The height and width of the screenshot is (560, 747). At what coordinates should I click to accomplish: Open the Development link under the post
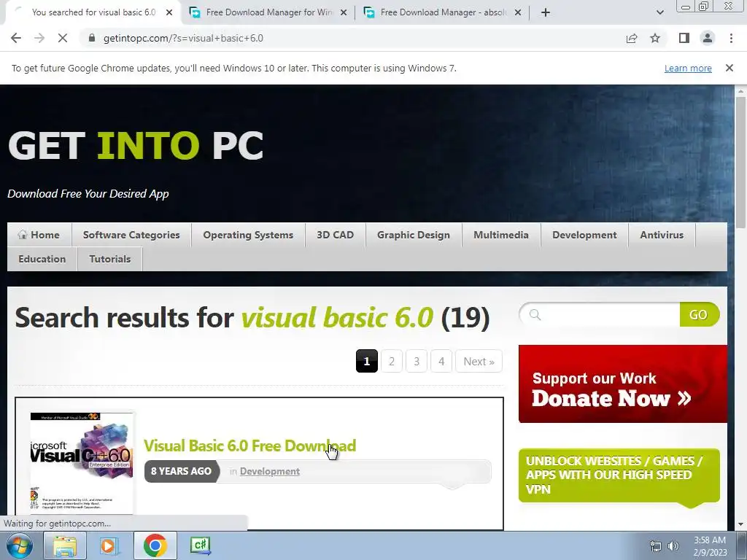pos(270,472)
